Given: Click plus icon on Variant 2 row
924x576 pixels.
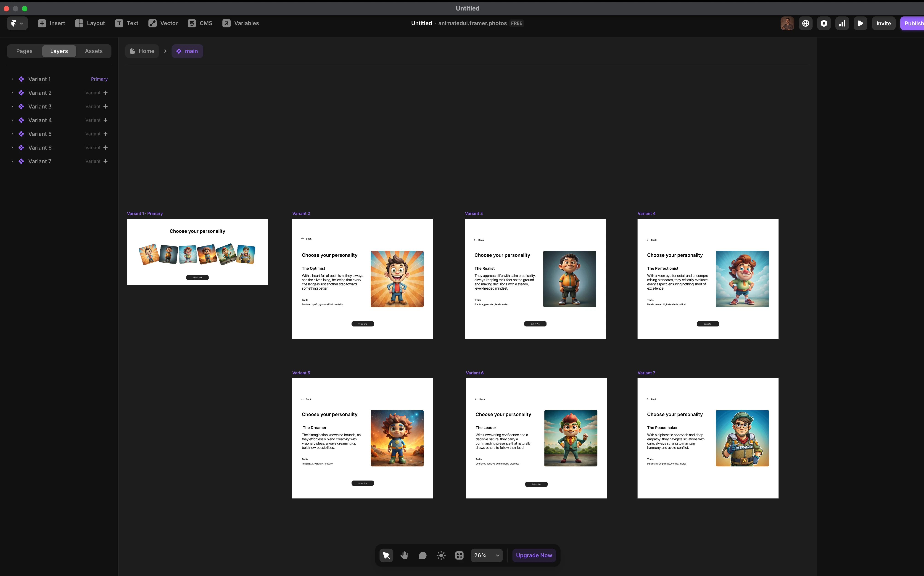Looking at the screenshot, I should 106,93.
